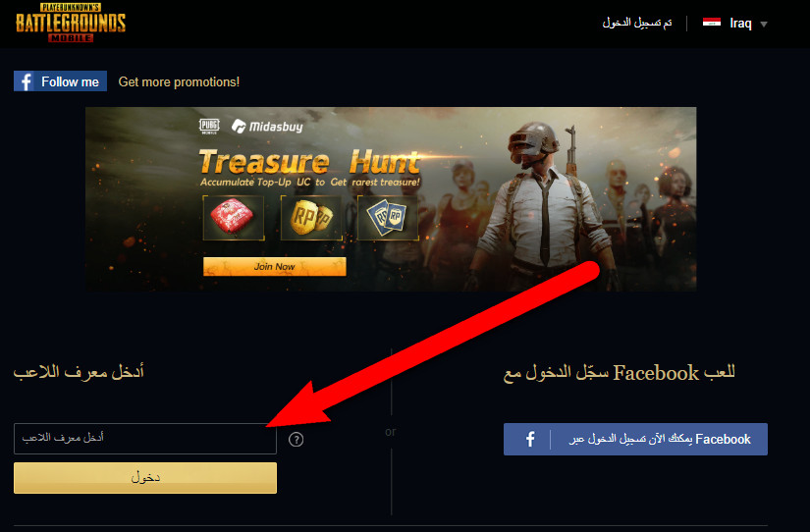This screenshot has width=810, height=532.
Task: Click the small PUBG Mobile badge in banner
Action: point(209,126)
